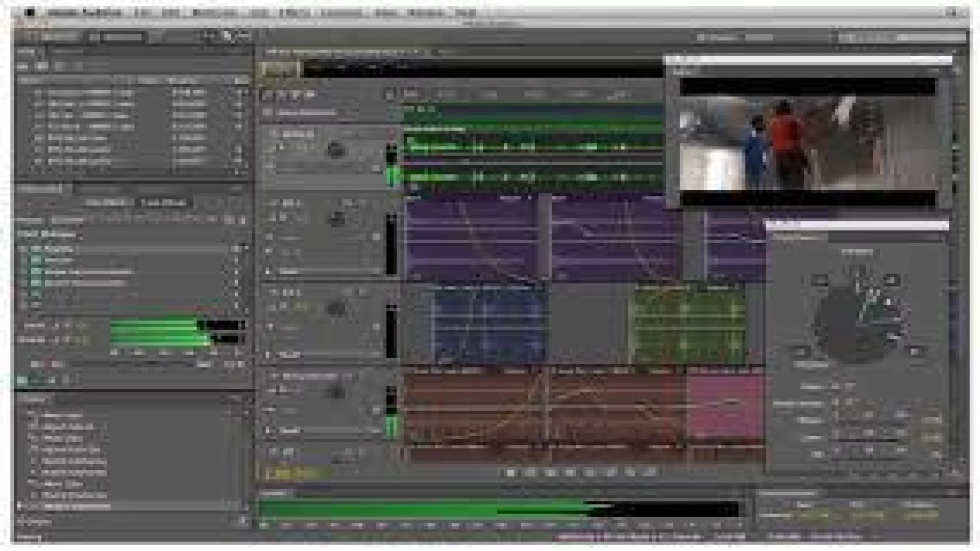
Task: Expand the first track's header disclosure triangle
Action: [274, 134]
